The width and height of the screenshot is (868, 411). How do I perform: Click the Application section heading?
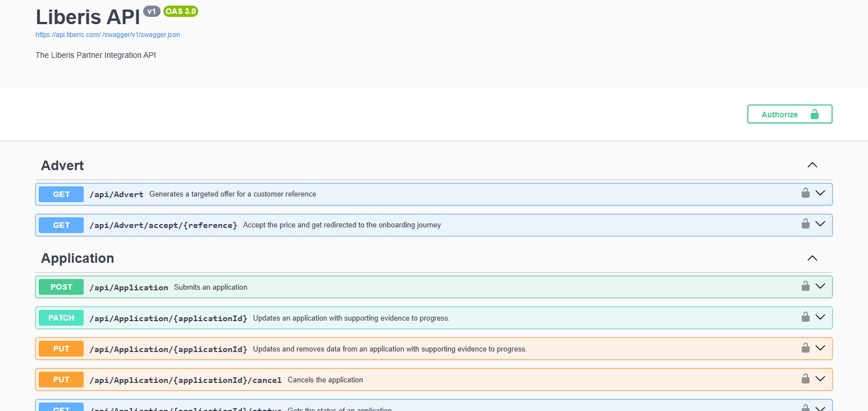77,258
